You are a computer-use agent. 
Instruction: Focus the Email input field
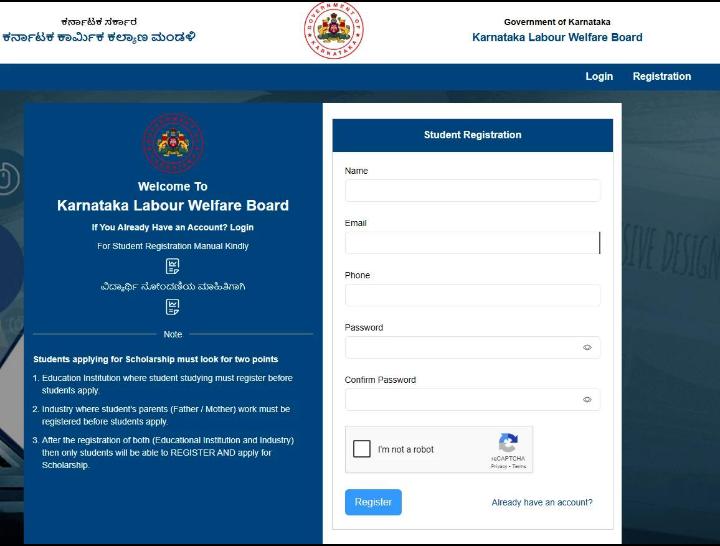point(472,243)
